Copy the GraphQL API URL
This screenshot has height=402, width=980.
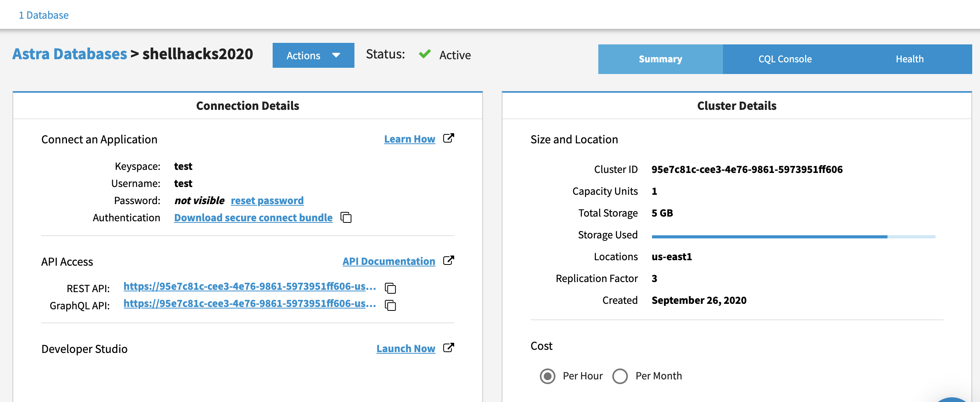point(390,305)
